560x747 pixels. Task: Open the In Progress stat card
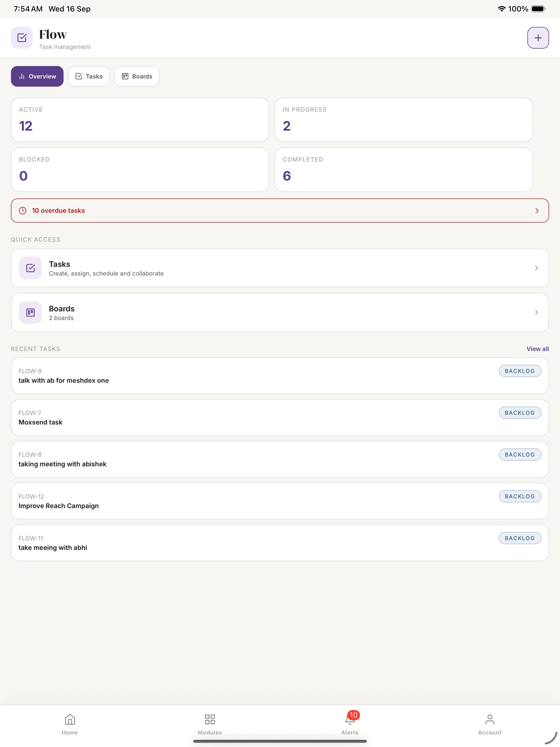tap(404, 120)
